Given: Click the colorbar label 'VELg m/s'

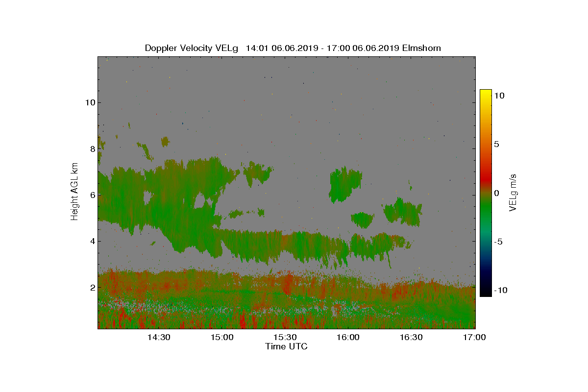Looking at the screenshot, I should click(513, 192).
